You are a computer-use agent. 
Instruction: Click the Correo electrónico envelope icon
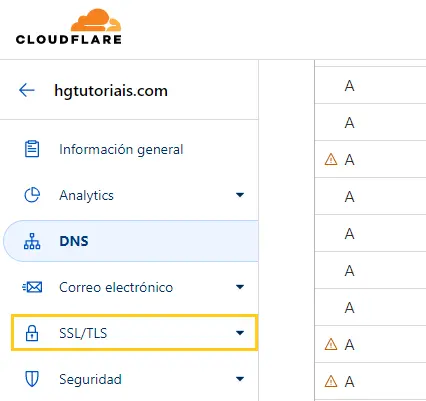click(x=32, y=287)
